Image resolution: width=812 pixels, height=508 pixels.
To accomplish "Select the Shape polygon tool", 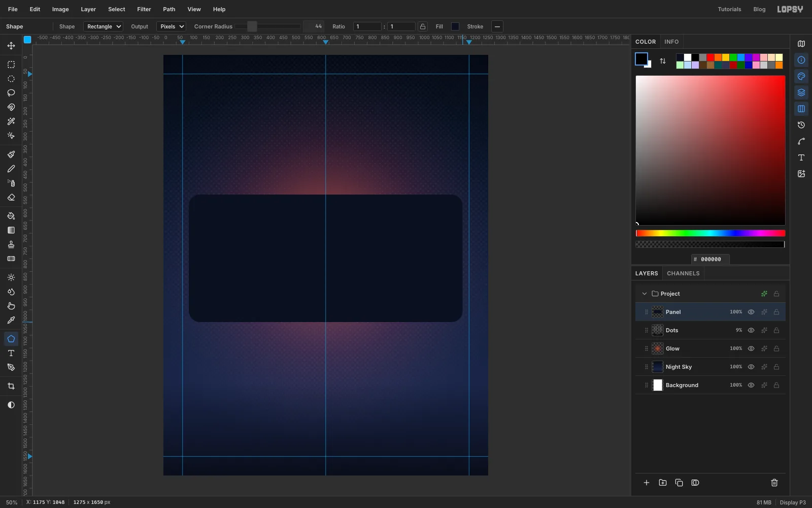I will coord(11,339).
